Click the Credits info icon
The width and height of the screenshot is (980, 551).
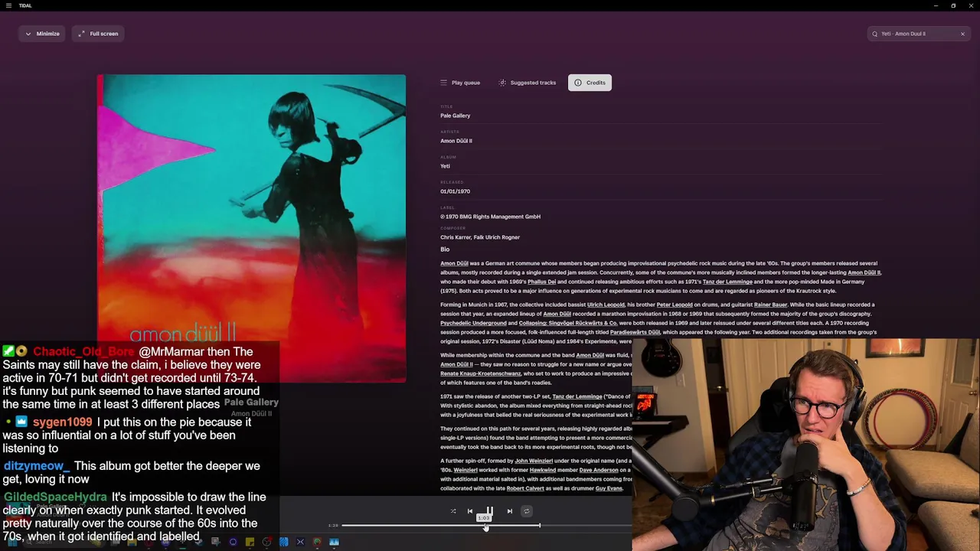(578, 83)
